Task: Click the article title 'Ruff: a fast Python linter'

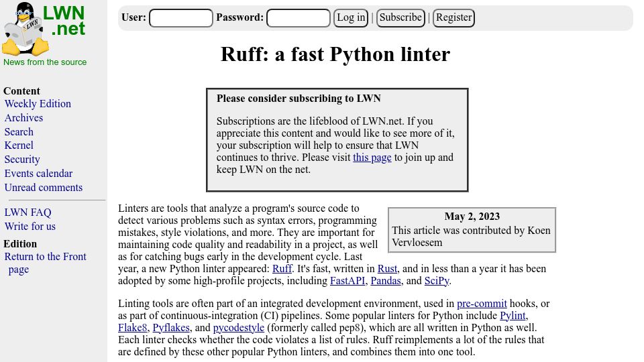Action: [x=335, y=54]
